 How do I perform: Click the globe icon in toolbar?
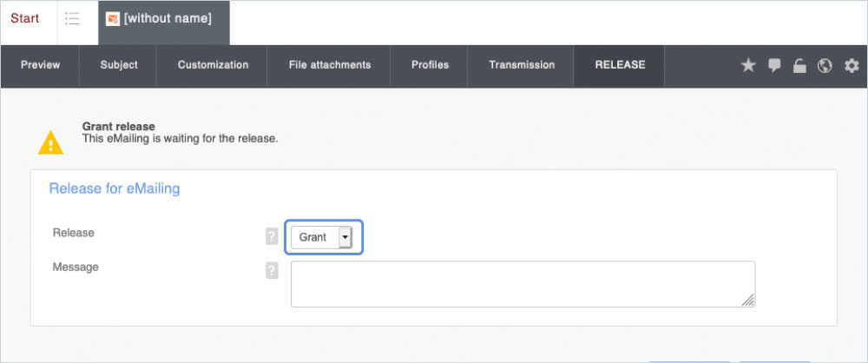point(825,66)
